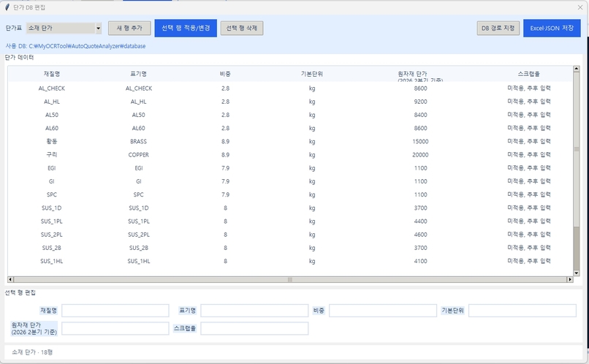Click the Excel·JSON 저장 button
The height and width of the screenshot is (364, 589).
click(552, 29)
